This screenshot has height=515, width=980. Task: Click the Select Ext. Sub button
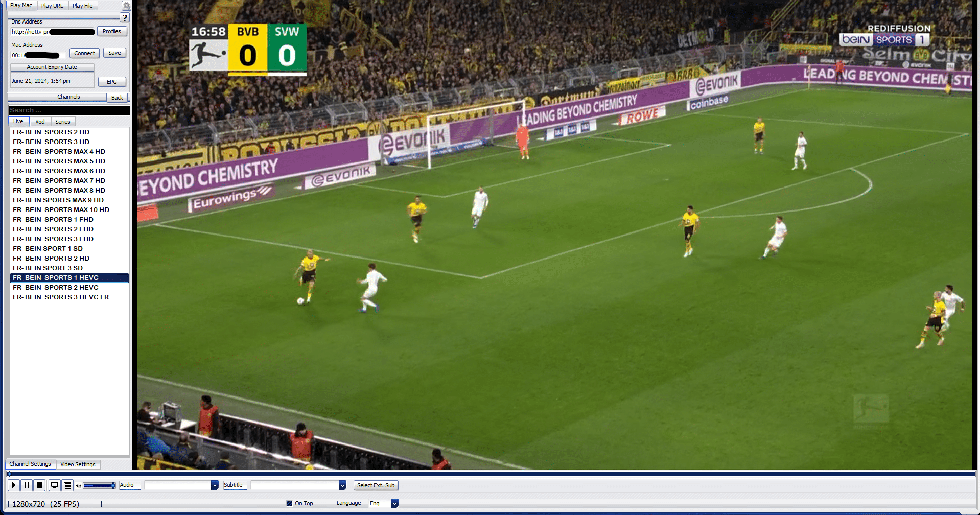tap(376, 485)
